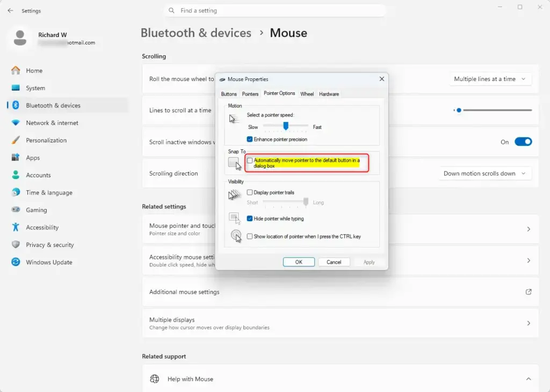
Task: Enable Display pointer trails checkbox
Action: pyautogui.click(x=250, y=192)
